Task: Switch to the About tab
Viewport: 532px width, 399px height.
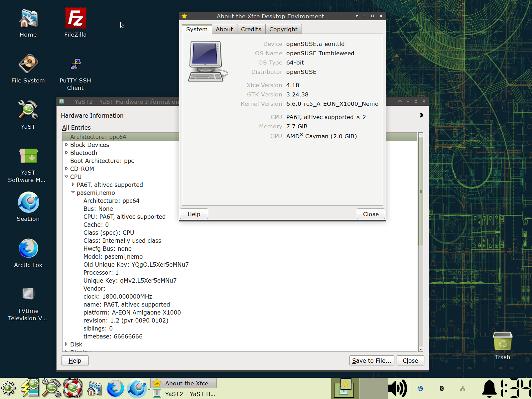Action: [x=224, y=29]
